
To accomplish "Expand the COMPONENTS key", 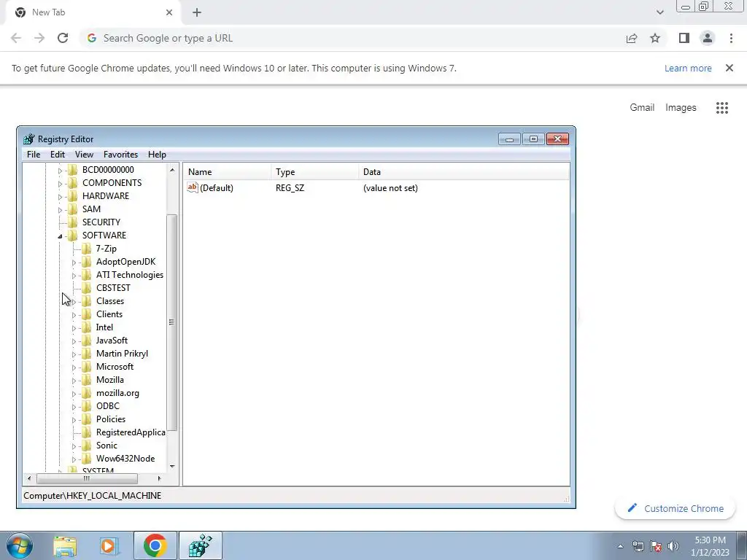I will pyautogui.click(x=60, y=184).
